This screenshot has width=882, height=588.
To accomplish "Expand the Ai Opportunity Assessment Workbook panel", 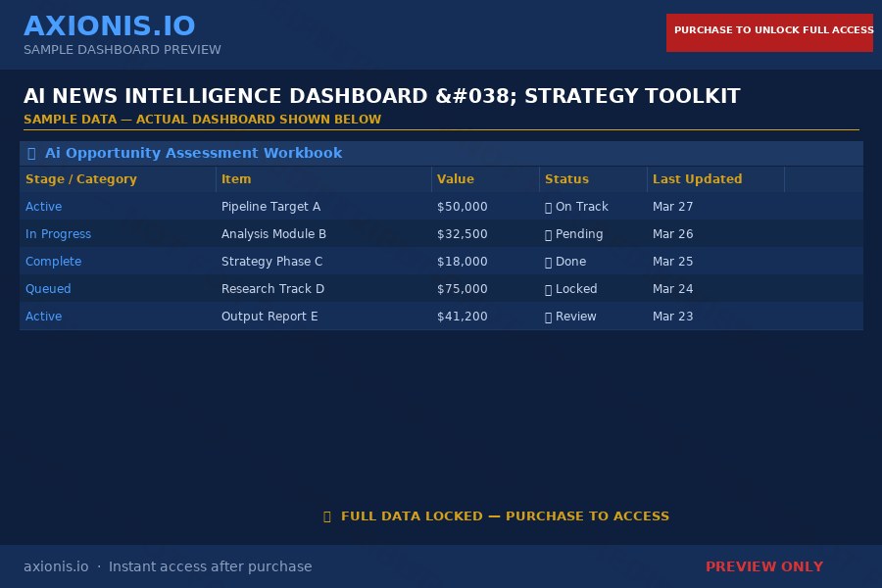I will click(x=194, y=153).
